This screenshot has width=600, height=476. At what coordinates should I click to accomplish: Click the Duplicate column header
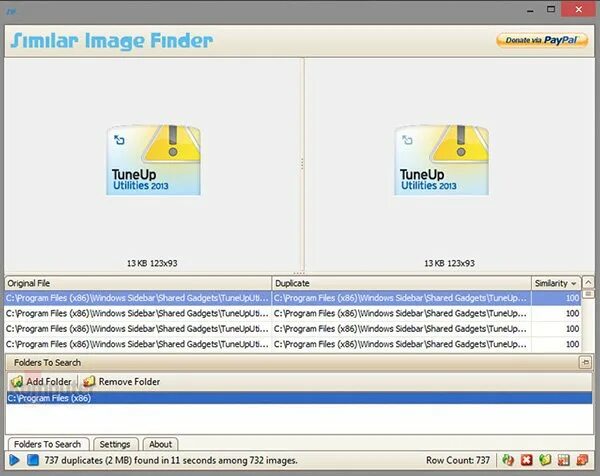401,283
